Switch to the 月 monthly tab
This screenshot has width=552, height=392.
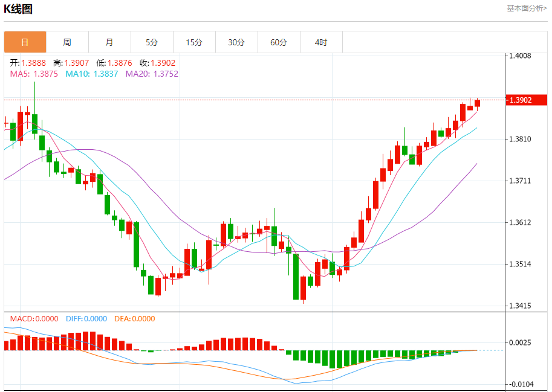(x=109, y=42)
